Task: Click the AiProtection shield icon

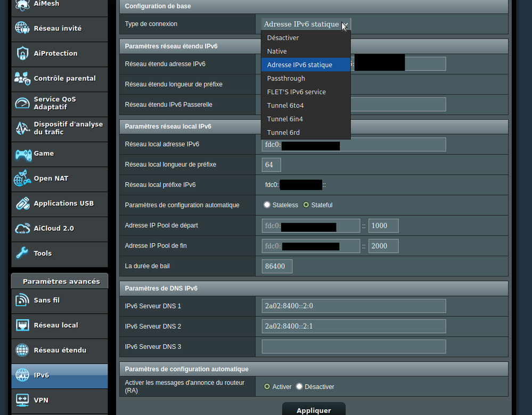Action: 22,53
